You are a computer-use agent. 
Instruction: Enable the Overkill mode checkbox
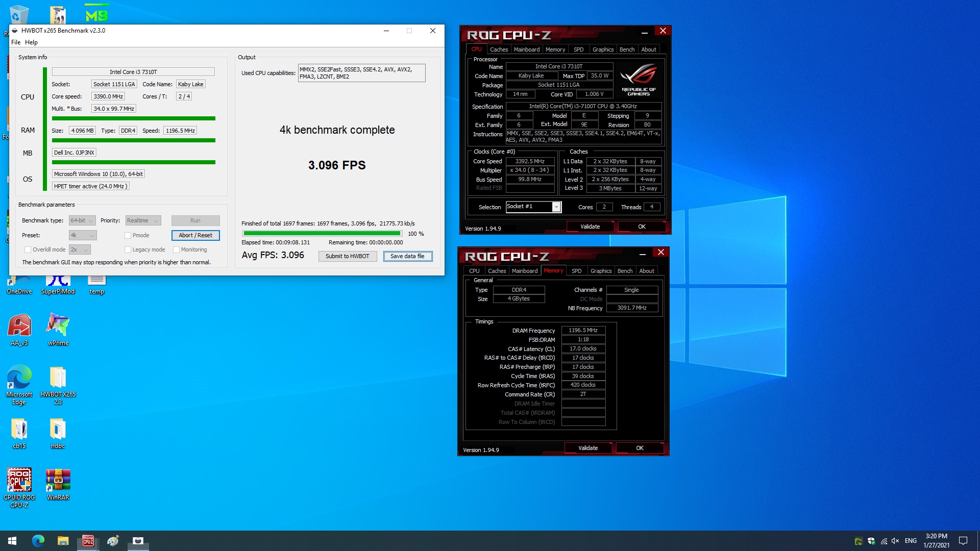(x=28, y=250)
